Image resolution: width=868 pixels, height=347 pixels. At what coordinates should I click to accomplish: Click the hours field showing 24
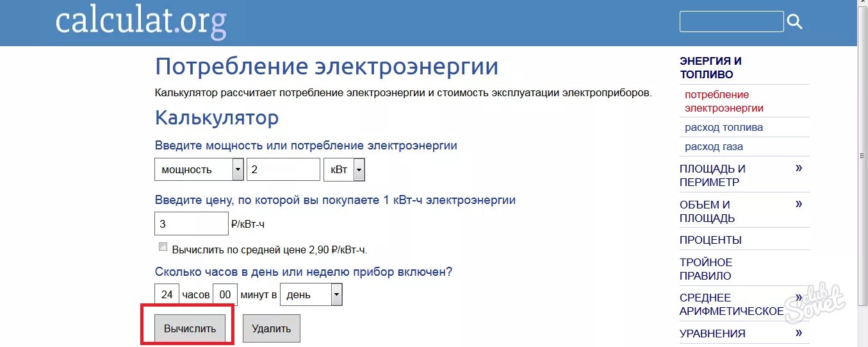click(167, 294)
